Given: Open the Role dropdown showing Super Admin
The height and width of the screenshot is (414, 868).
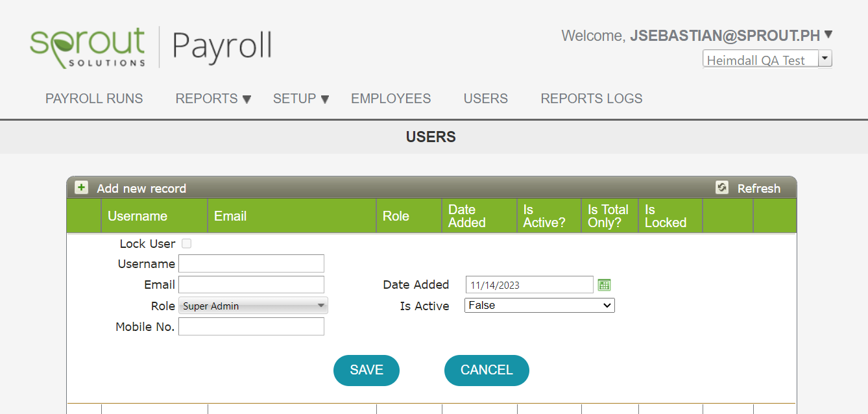Looking at the screenshot, I should click(253, 306).
